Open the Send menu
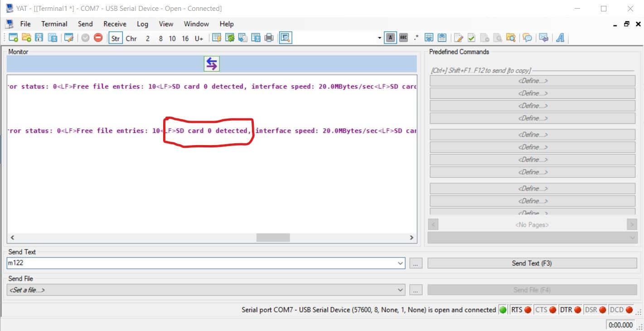Screen dimensions: 644x331 coord(85,24)
